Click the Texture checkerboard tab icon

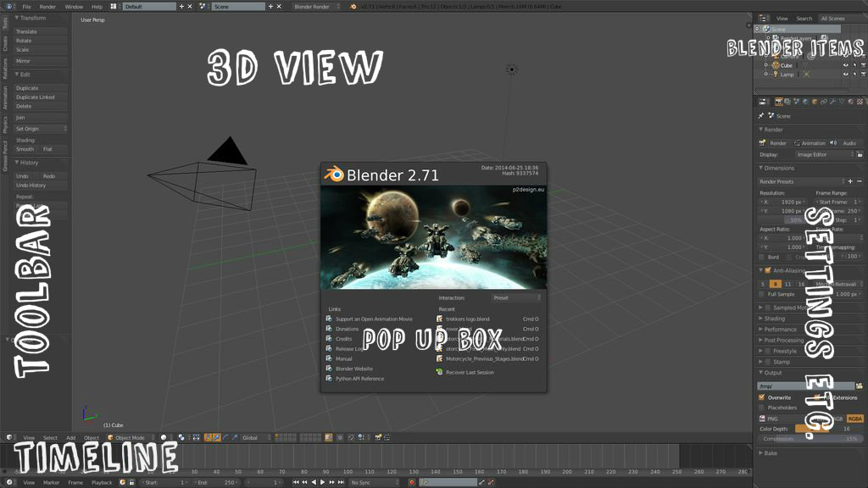[x=860, y=102]
